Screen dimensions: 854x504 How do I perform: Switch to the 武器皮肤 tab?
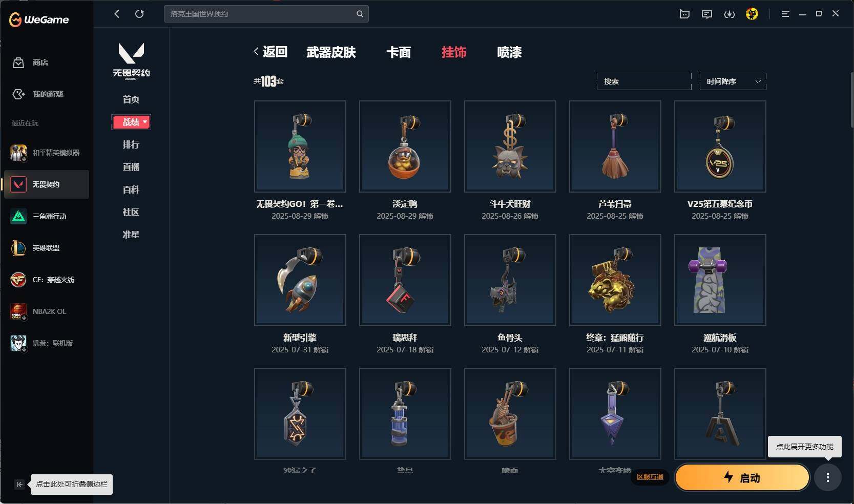pyautogui.click(x=331, y=52)
